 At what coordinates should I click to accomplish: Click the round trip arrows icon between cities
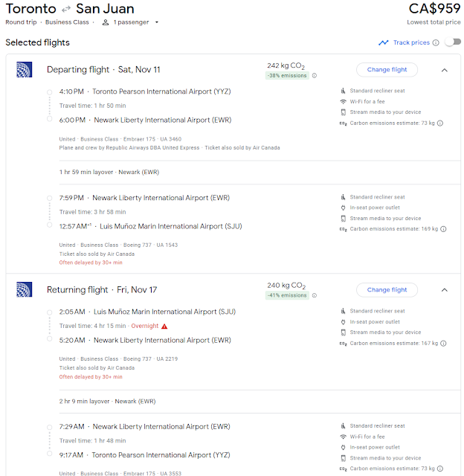pyautogui.click(x=66, y=10)
